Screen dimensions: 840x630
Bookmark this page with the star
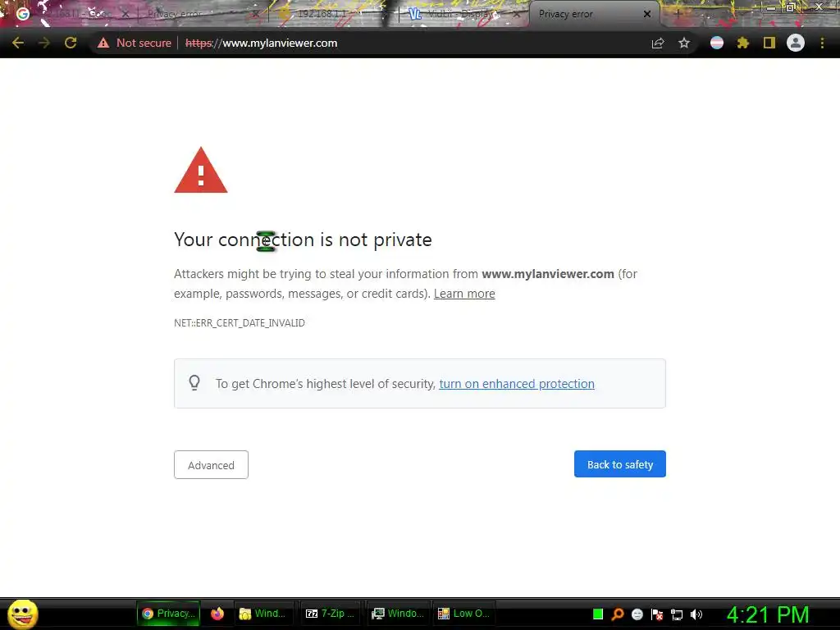click(x=684, y=43)
